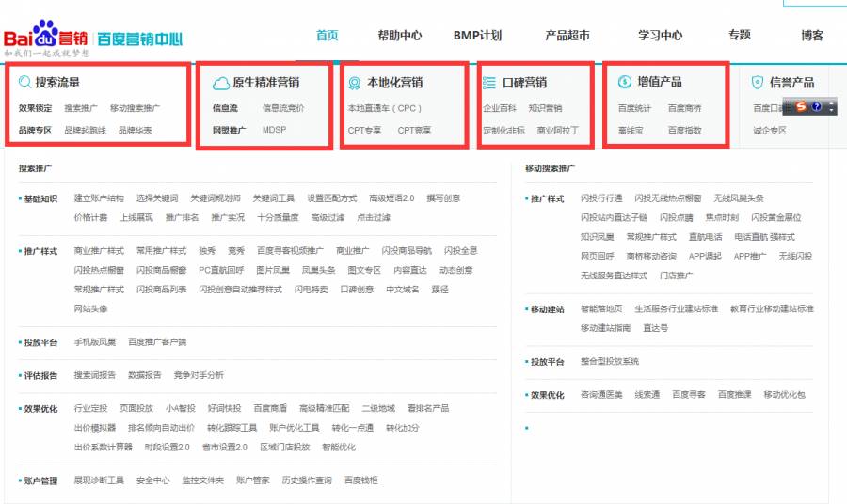Image resolution: width=847 pixels, height=504 pixels.
Task: Open 学习中心 from the navigation bar
Action: tap(660, 36)
